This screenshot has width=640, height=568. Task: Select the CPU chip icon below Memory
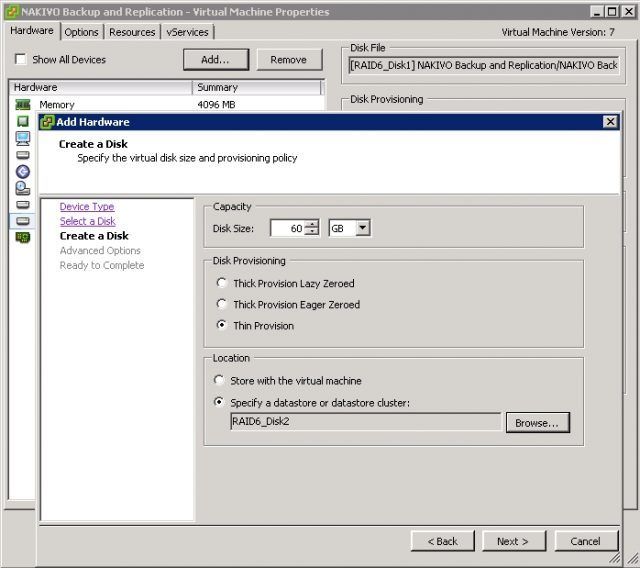23,121
